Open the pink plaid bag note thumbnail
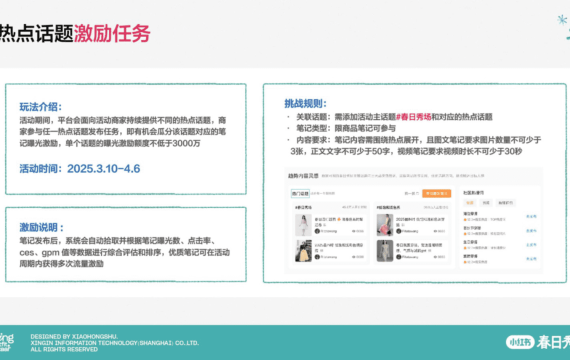 (x=385, y=225)
